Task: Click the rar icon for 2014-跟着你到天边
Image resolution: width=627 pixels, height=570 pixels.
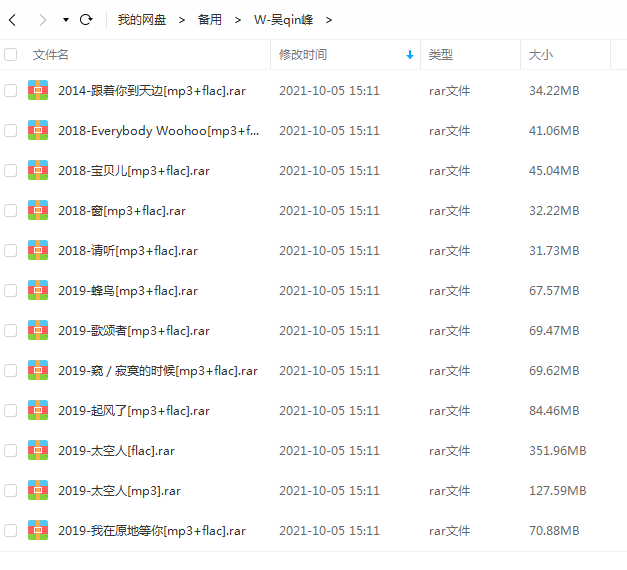Action: pos(38,90)
